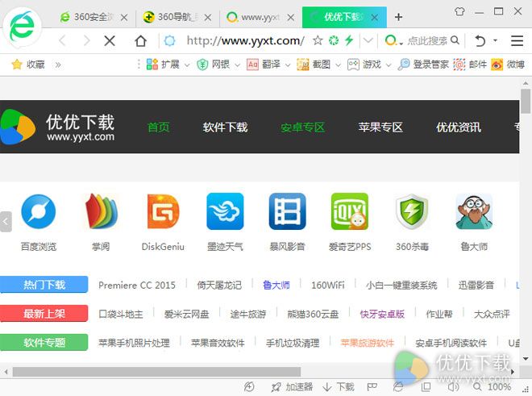Go forward with the forward arrow
532x396 pixels.
[x=87, y=41]
